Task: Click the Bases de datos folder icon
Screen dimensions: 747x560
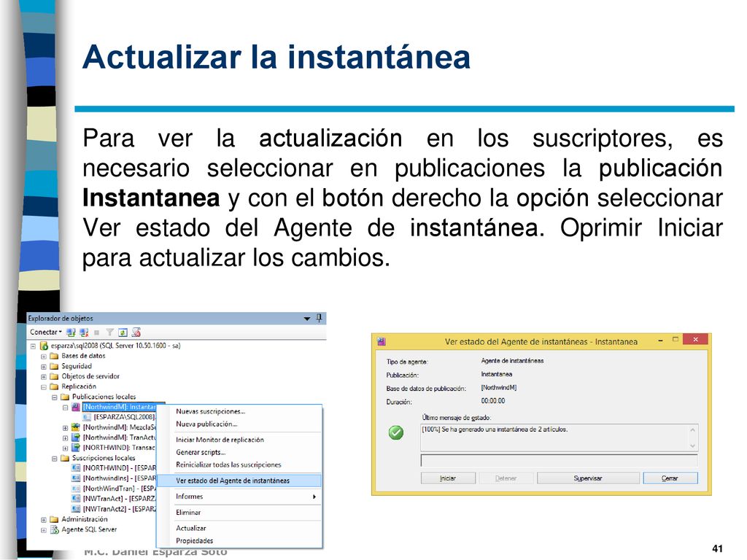Action: click(x=54, y=356)
